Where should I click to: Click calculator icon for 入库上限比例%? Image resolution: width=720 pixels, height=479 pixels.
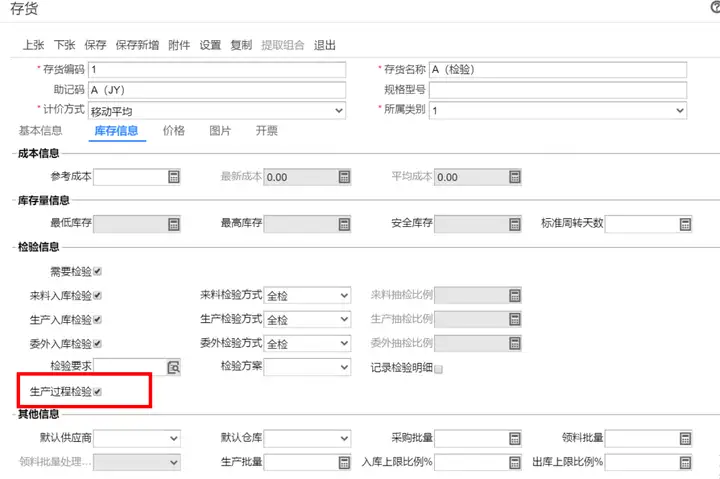coord(515,462)
